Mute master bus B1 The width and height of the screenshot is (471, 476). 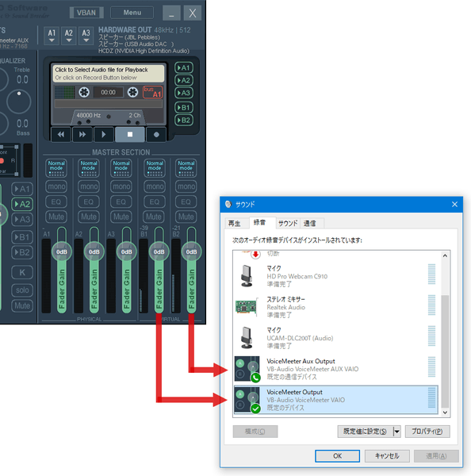(x=154, y=217)
